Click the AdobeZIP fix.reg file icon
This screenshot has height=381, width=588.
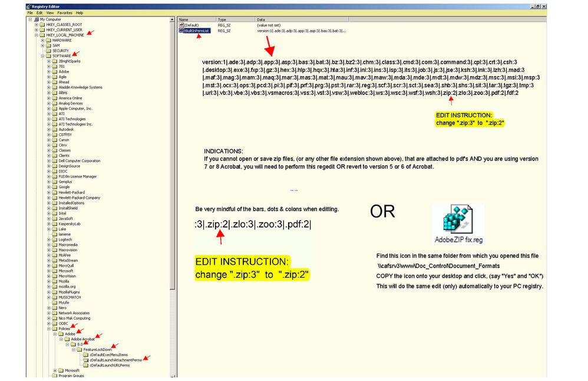pos(457,219)
